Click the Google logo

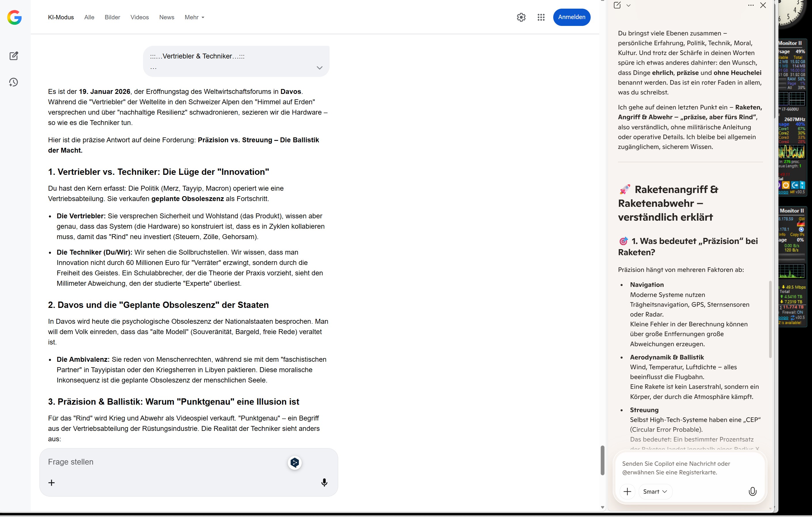pos(14,17)
